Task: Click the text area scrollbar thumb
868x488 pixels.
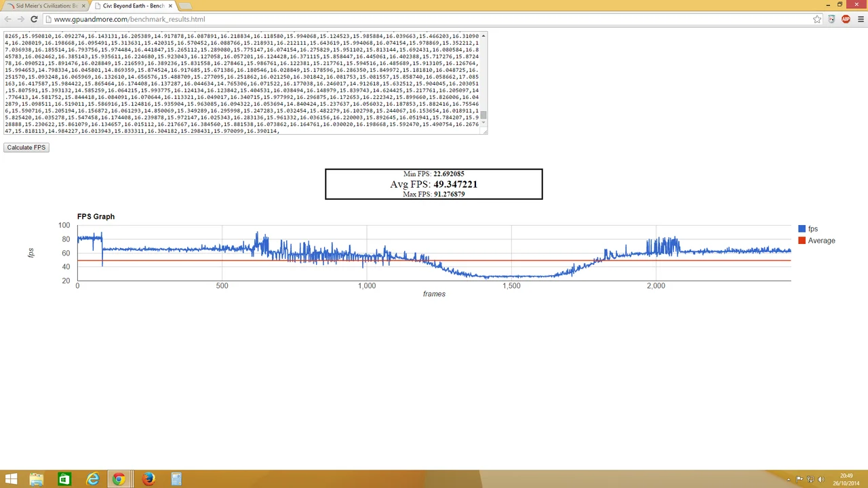Action: point(484,115)
